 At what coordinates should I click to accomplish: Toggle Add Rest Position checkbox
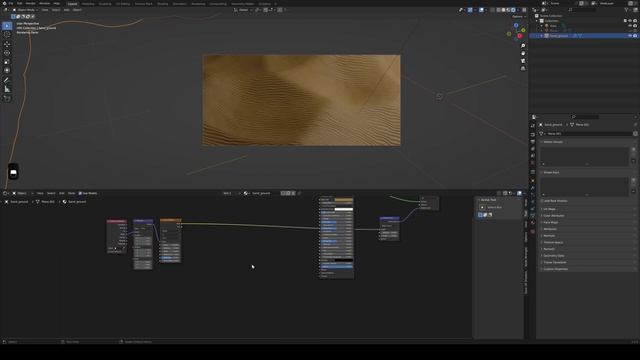click(542, 201)
